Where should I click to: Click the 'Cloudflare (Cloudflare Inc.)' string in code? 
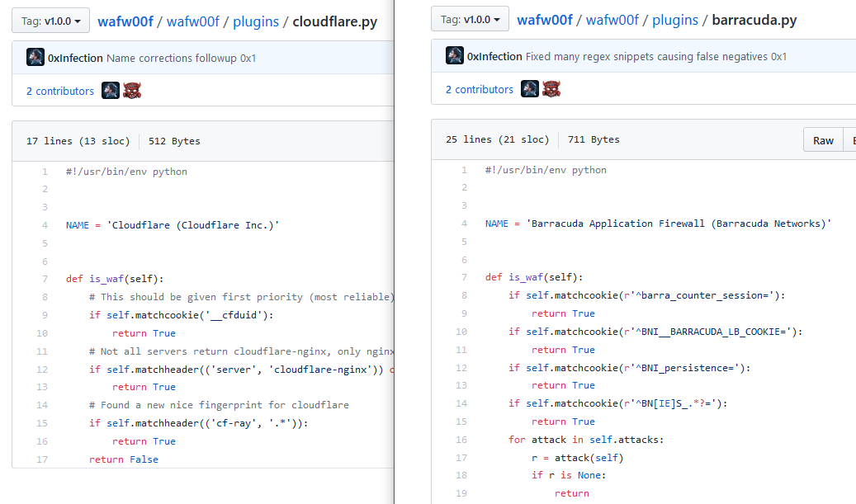192,225
